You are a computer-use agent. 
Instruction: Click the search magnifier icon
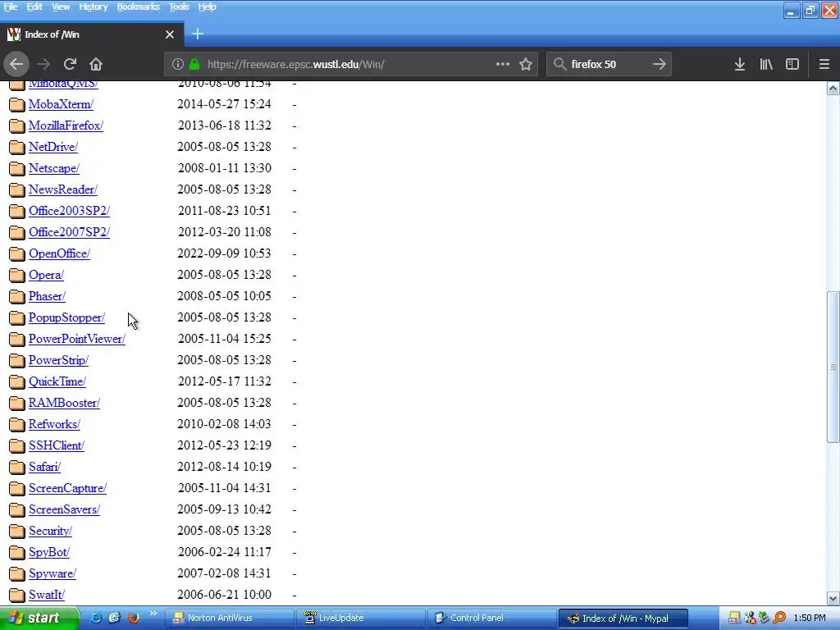coord(559,64)
